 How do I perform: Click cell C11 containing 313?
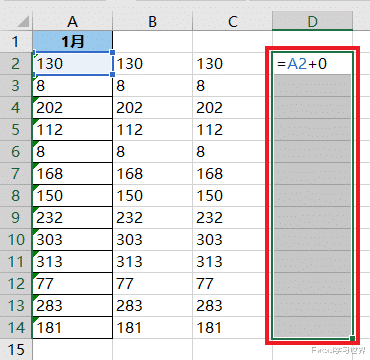click(x=232, y=261)
